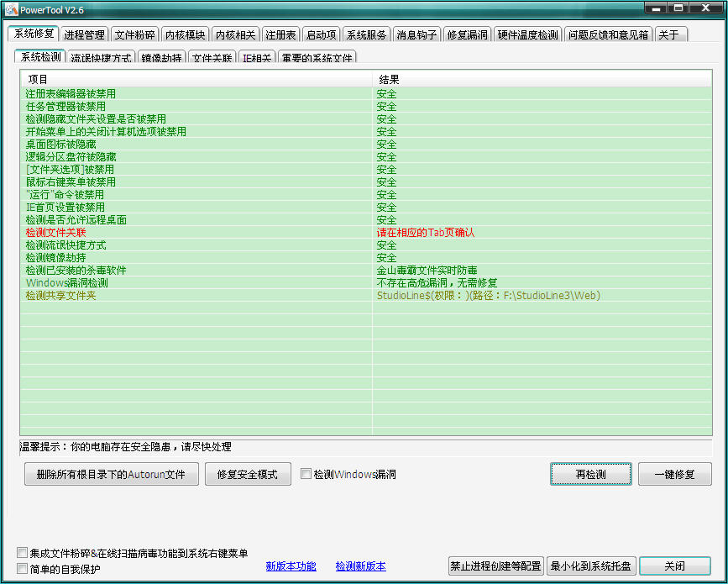Click the 关闭 button
Viewport: 728px width, 584px height.
pos(674,566)
